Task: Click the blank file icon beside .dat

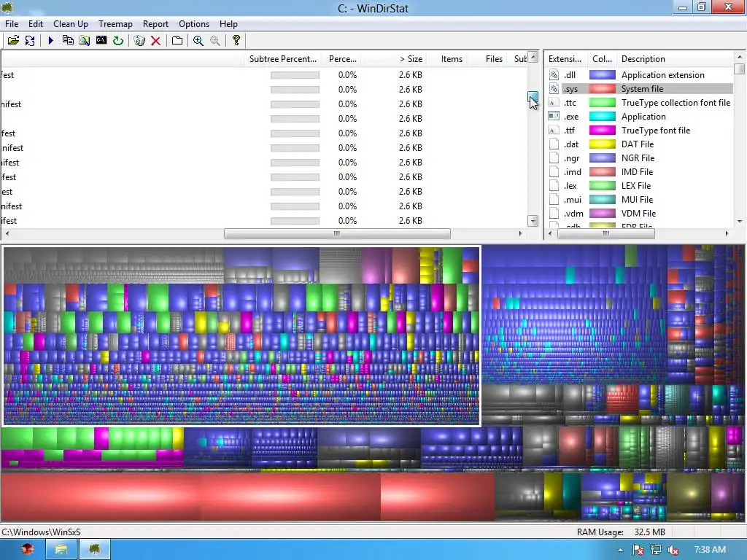Action: tap(554, 144)
